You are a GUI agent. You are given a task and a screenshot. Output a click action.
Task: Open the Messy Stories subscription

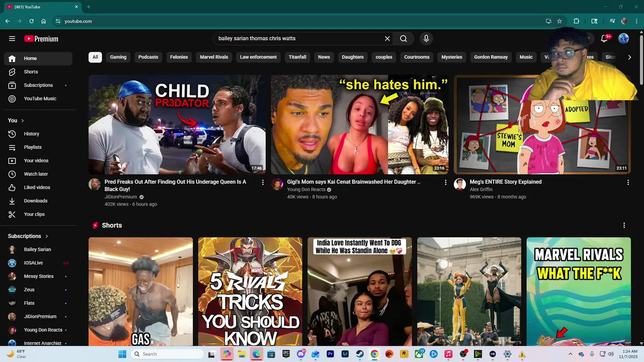point(38,276)
